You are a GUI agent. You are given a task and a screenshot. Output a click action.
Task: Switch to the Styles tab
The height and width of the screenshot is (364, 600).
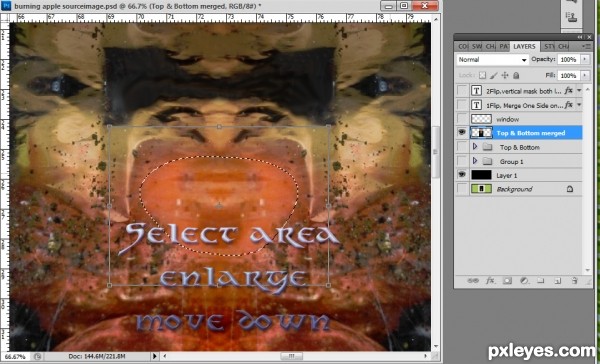[549, 46]
